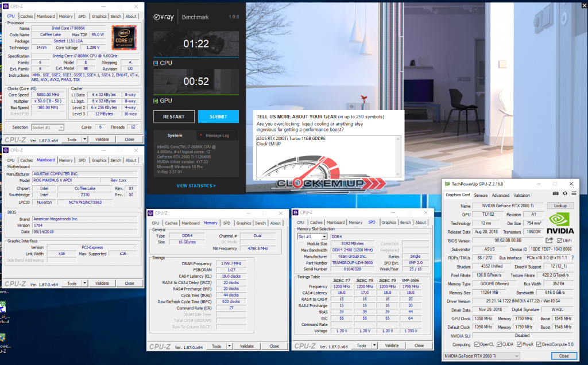Click the NVIDIA logo in GPU-Z
588x365 pixels.
pyautogui.click(x=560, y=223)
